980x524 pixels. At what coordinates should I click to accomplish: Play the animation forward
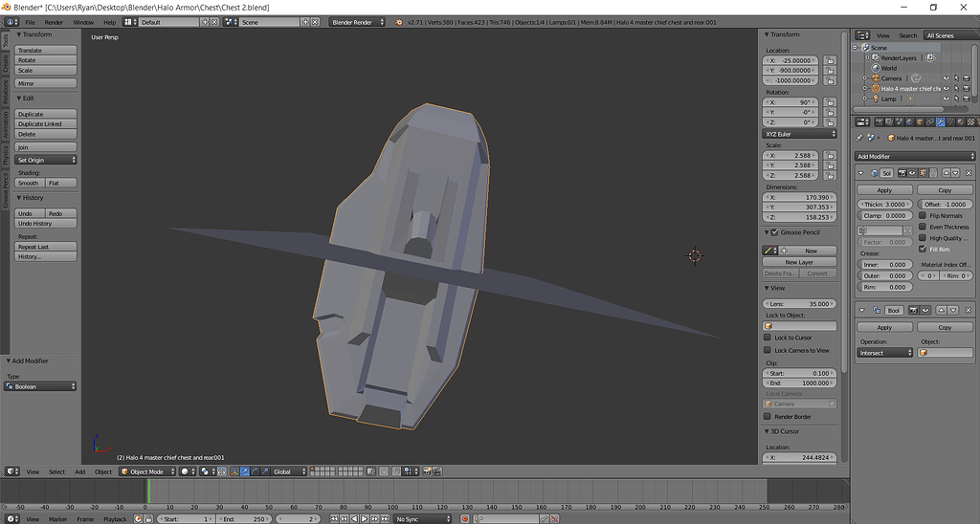[365, 519]
